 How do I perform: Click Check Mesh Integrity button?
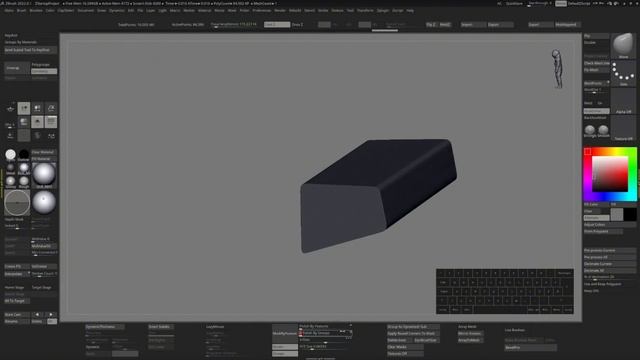[596, 63]
